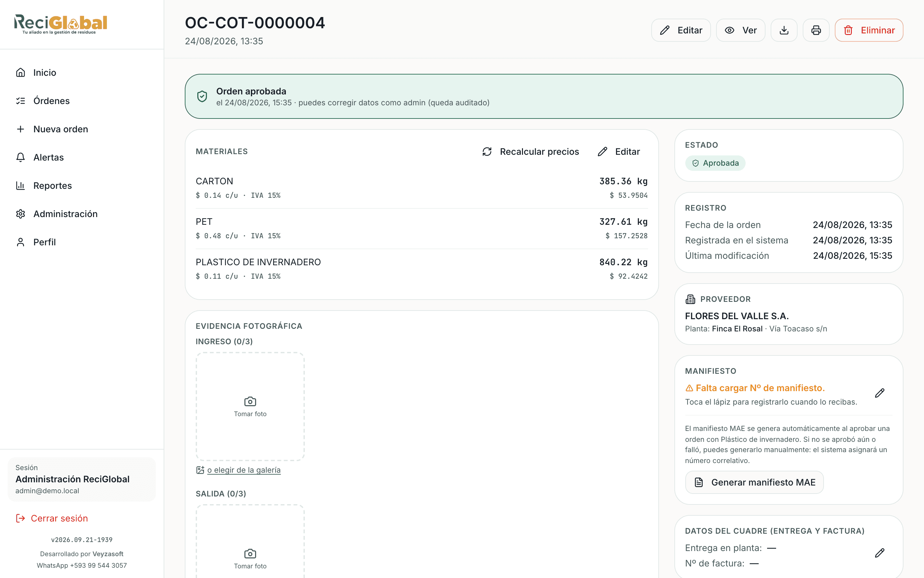Click the Inicio home icon
Viewport: 924px width, 578px height.
pyautogui.click(x=21, y=73)
